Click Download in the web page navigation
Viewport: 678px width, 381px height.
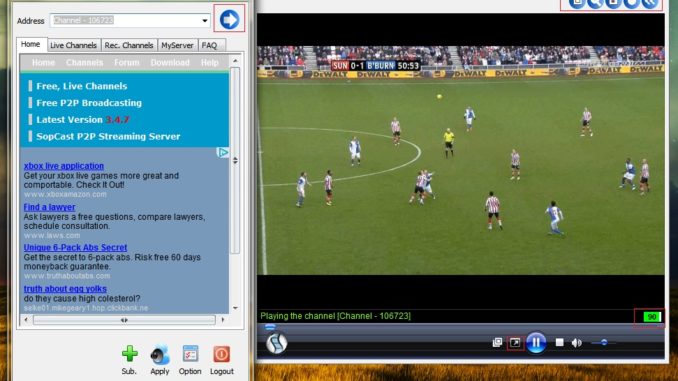coord(170,63)
